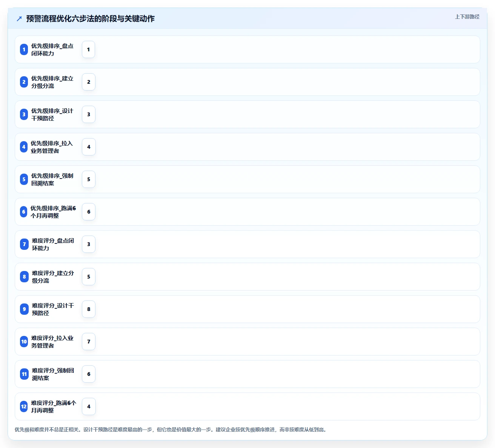The image size is (495, 448).
Task: Select step badge 10 for 难度评分_拉入业务管理者
Action: [x=24, y=342]
